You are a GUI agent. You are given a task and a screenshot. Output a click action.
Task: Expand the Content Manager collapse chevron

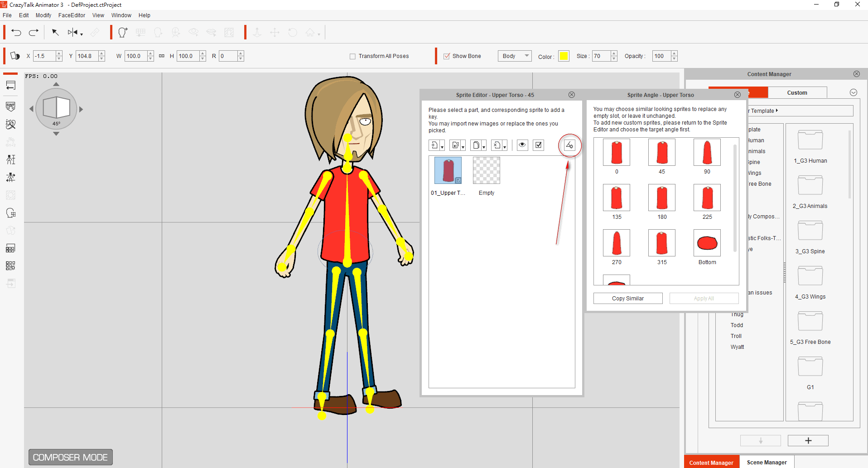pos(854,92)
